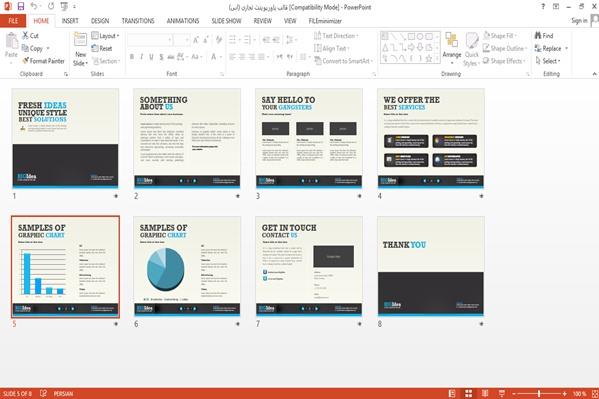The image size is (599, 399).
Task: Open Shape Effects menu
Action: pyautogui.click(x=504, y=61)
